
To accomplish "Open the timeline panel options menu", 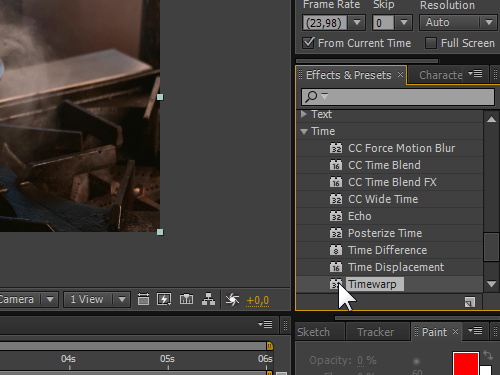I will [265, 324].
